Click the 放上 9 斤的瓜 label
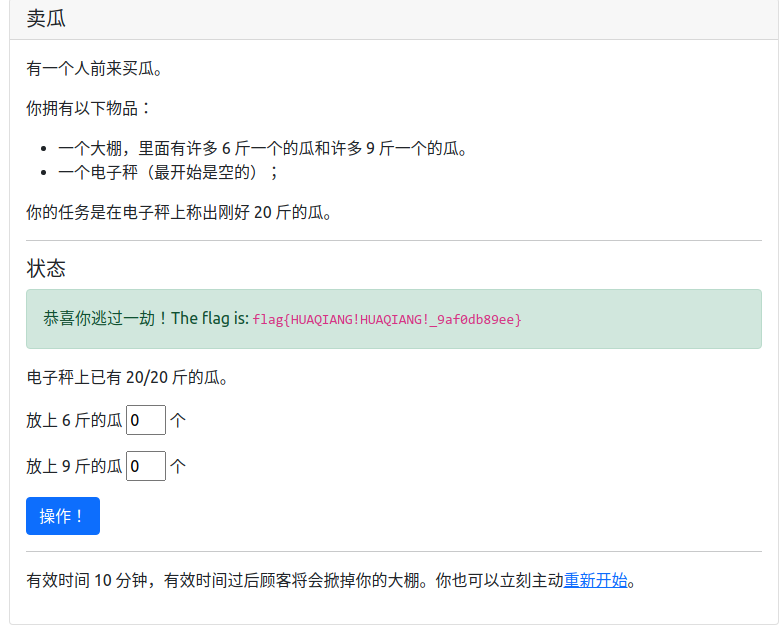 [74, 466]
